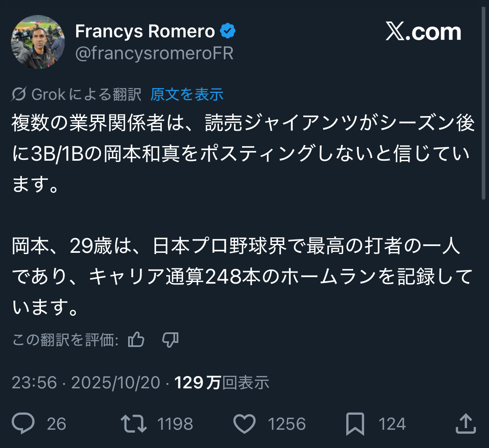View the 129万回表示 view count details

(222, 383)
